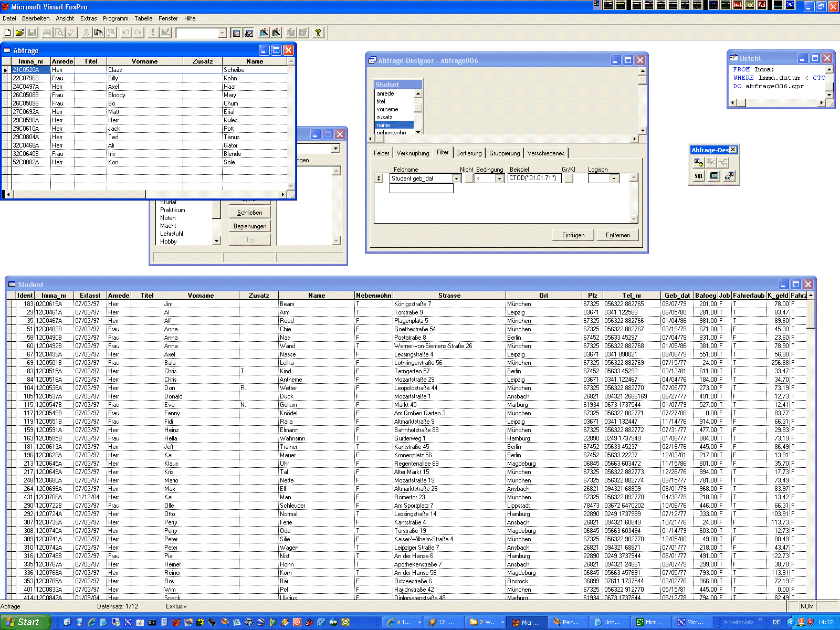The height and width of the screenshot is (630, 840).
Task: Click the Undo toolbar icon
Action: [x=126, y=33]
